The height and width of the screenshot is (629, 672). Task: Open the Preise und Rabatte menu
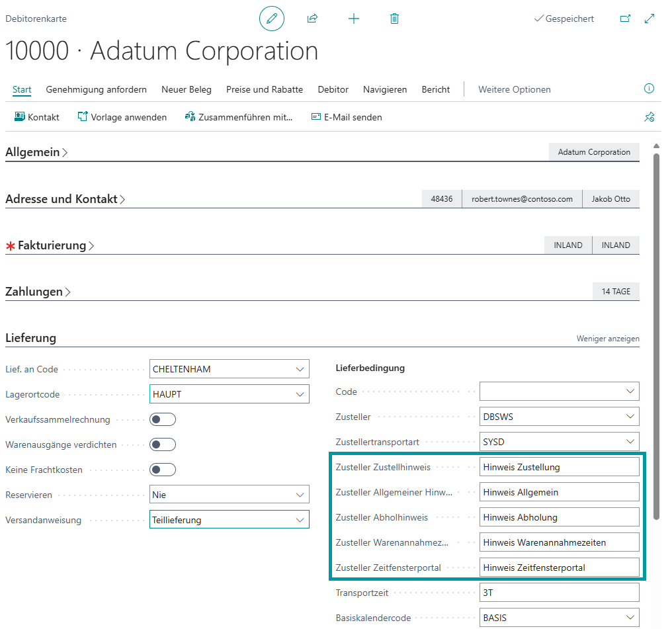click(265, 89)
